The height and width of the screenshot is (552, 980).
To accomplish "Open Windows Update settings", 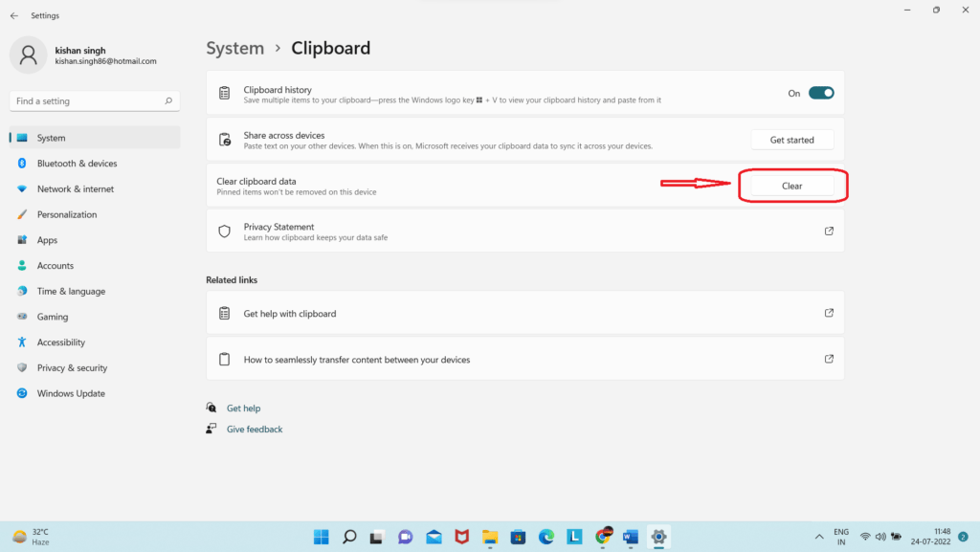I will [x=95, y=394].
